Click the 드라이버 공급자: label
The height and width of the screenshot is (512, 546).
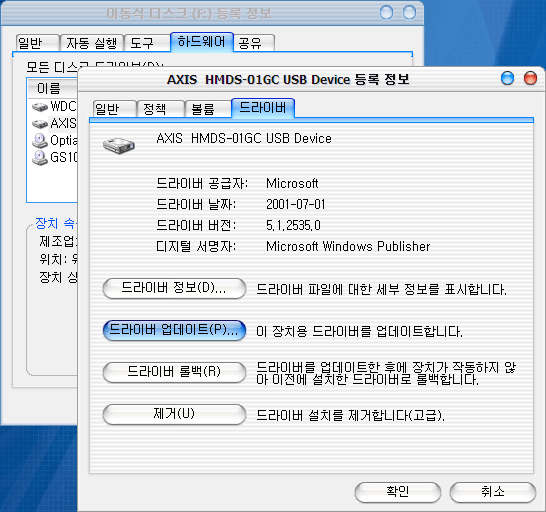pyautogui.click(x=202, y=184)
